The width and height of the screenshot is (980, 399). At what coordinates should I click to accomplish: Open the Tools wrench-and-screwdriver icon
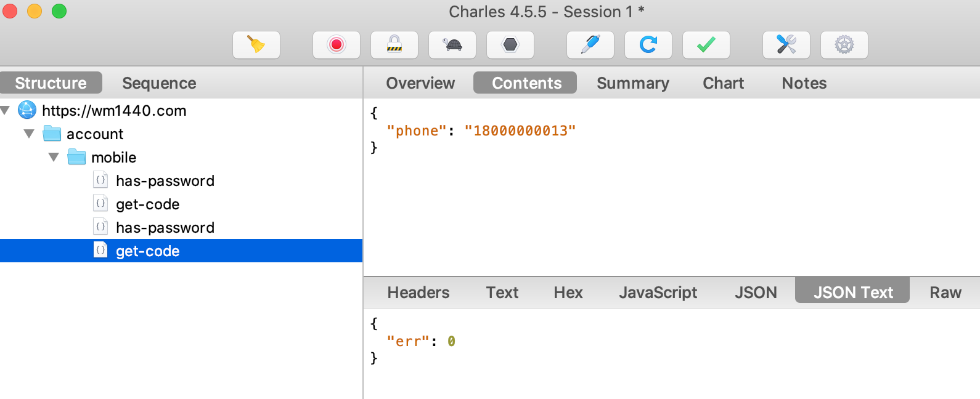click(786, 45)
